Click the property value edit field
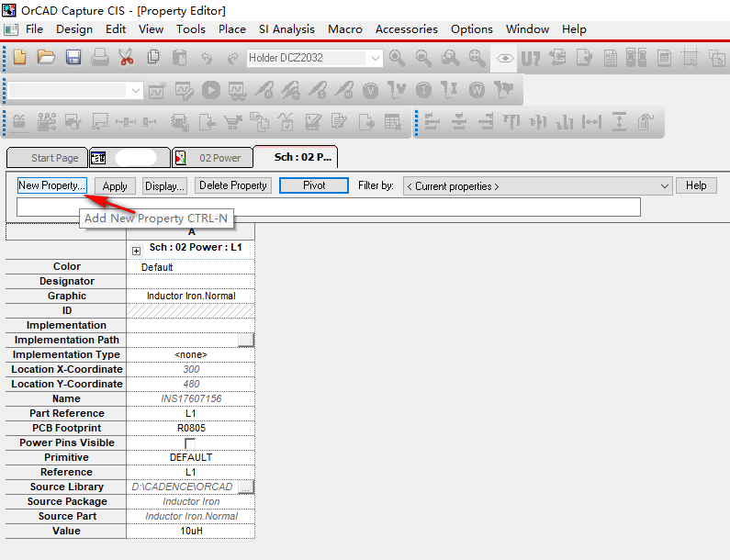Viewport: 730px width, 560px height. (329, 207)
